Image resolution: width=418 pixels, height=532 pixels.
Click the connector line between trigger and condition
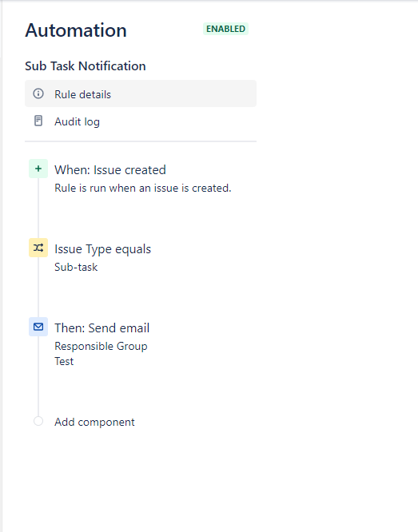[38, 208]
